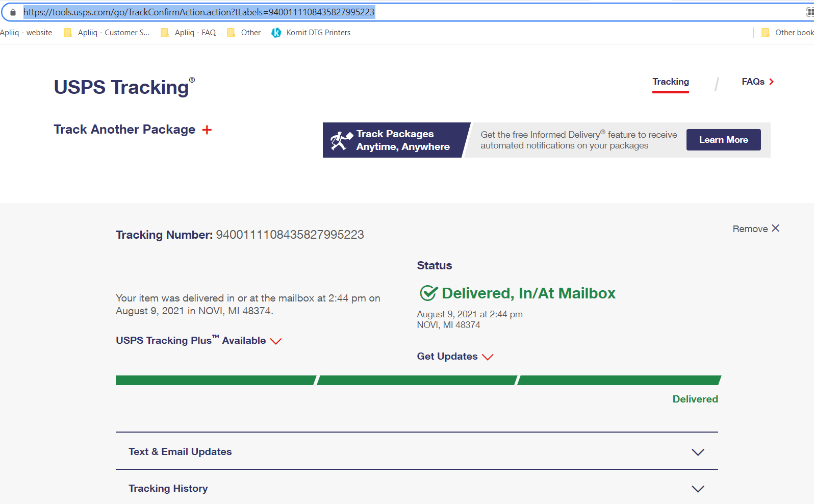
Task: Click the running mail carrier icon
Action: click(341, 140)
